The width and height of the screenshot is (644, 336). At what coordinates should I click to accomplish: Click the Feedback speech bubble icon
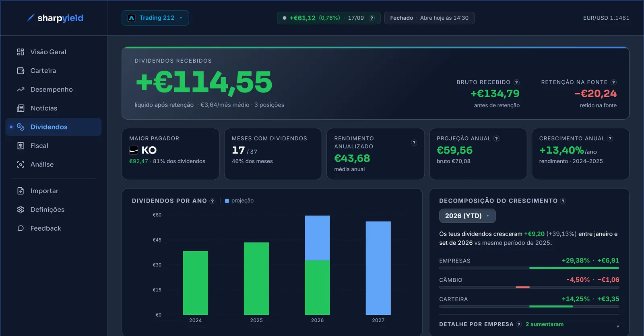(21, 228)
